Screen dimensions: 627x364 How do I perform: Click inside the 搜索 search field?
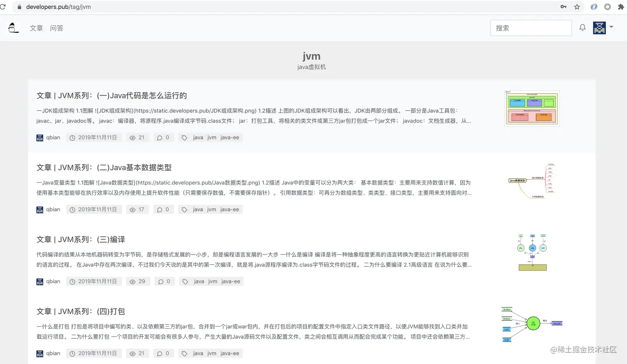(531, 27)
